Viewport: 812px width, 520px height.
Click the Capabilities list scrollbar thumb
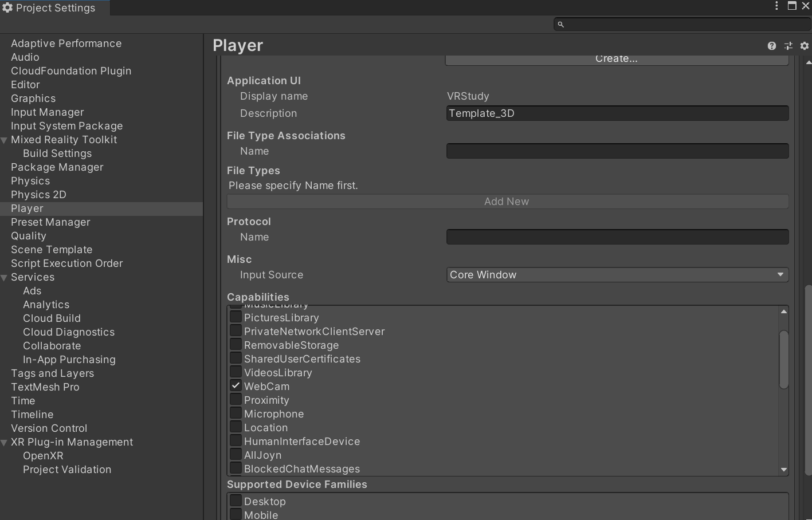click(783, 360)
